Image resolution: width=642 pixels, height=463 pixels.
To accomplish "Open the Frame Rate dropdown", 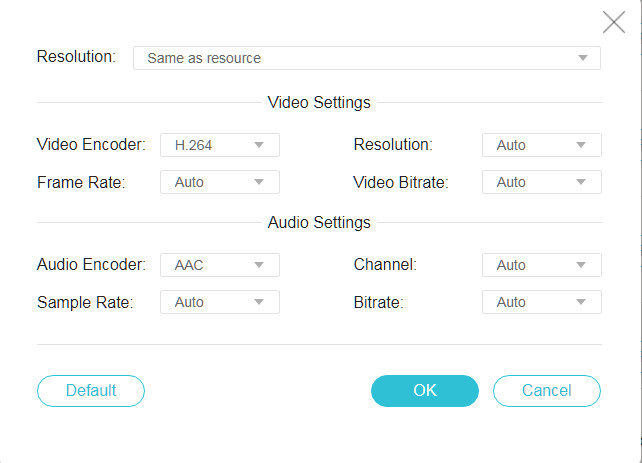I will point(219,182).
